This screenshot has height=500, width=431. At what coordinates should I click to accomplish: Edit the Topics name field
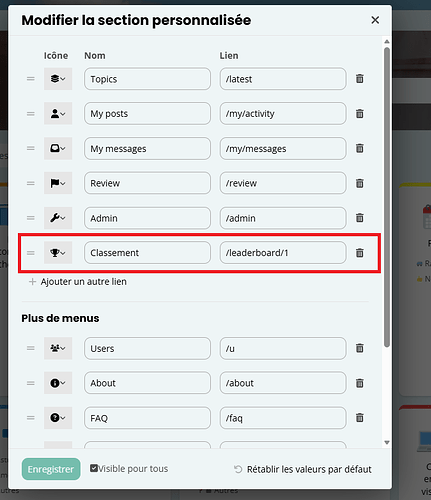147,79
